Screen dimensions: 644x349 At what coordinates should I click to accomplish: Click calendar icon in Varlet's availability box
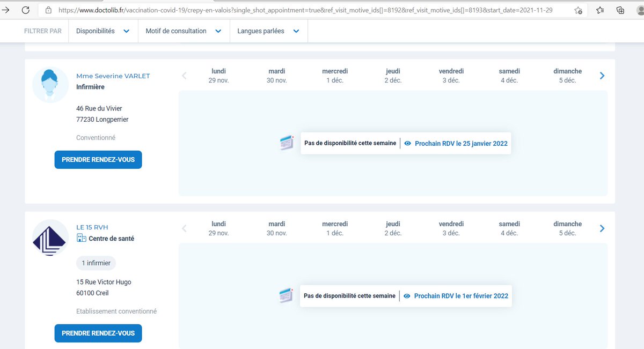(x=287, y=143)
